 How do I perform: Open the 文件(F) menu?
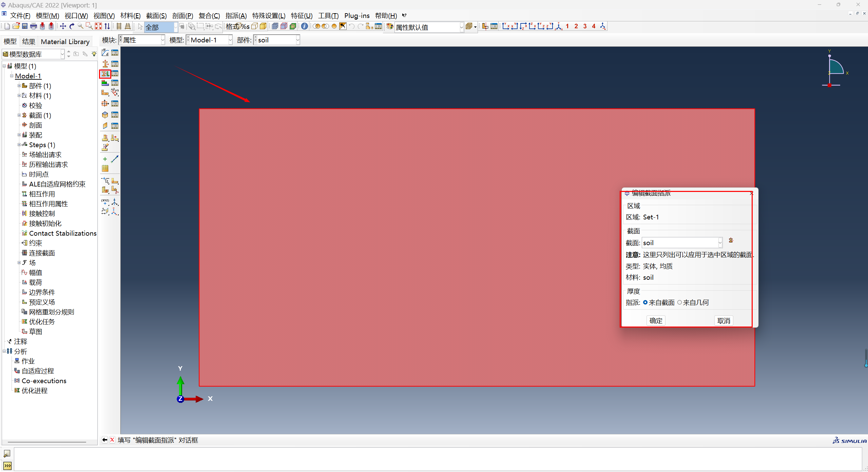20,16
